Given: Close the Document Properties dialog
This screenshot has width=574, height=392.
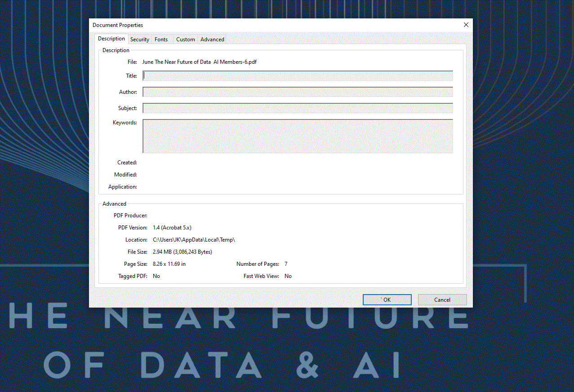Looking at the screenshot, I should [x=466, y=25].
